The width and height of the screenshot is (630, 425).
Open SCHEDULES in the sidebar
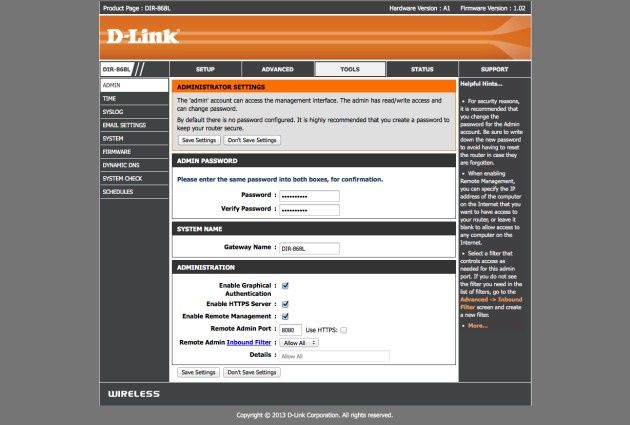134,191
